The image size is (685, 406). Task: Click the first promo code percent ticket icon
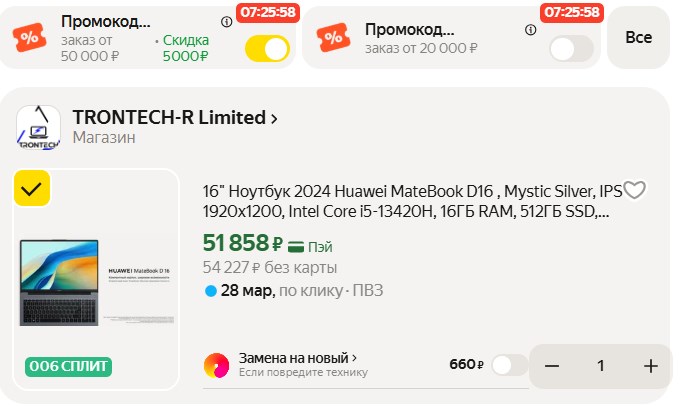point(28,38)
